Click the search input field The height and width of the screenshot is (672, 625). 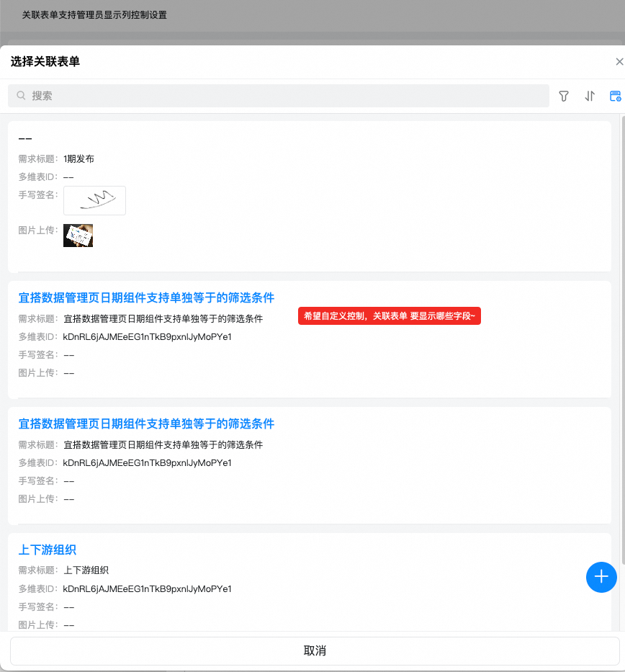[x=288, y=96]
